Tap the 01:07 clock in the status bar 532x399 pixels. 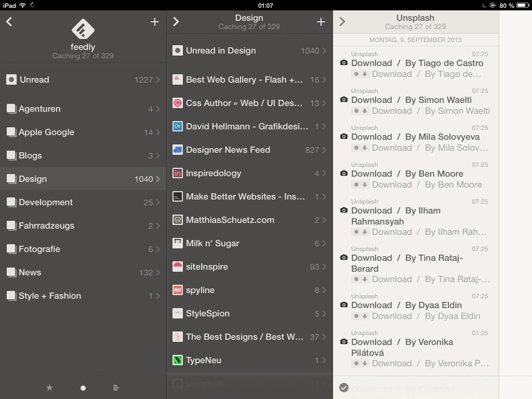pos(265,5)
